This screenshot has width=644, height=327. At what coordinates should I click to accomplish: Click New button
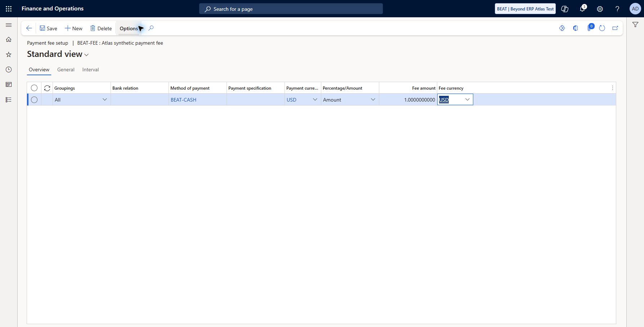point(73,28)
